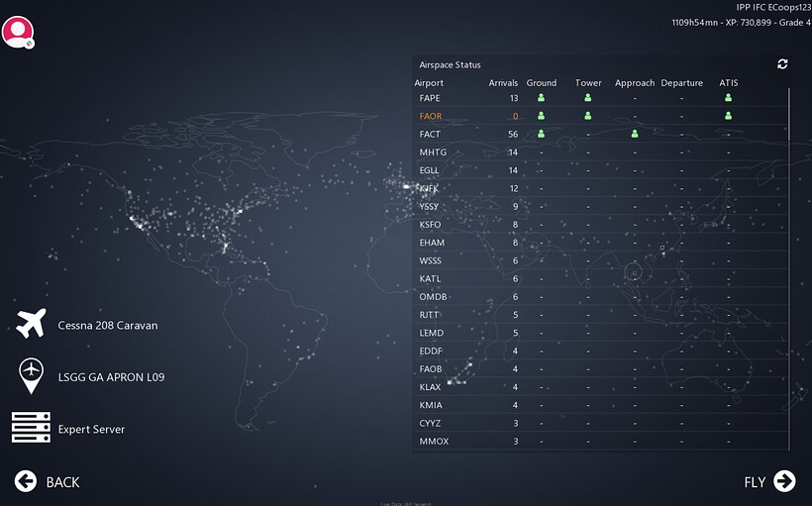Screen dimensions: 812x506
Task: Sort by Airport column header
Action: pos(429,83)
